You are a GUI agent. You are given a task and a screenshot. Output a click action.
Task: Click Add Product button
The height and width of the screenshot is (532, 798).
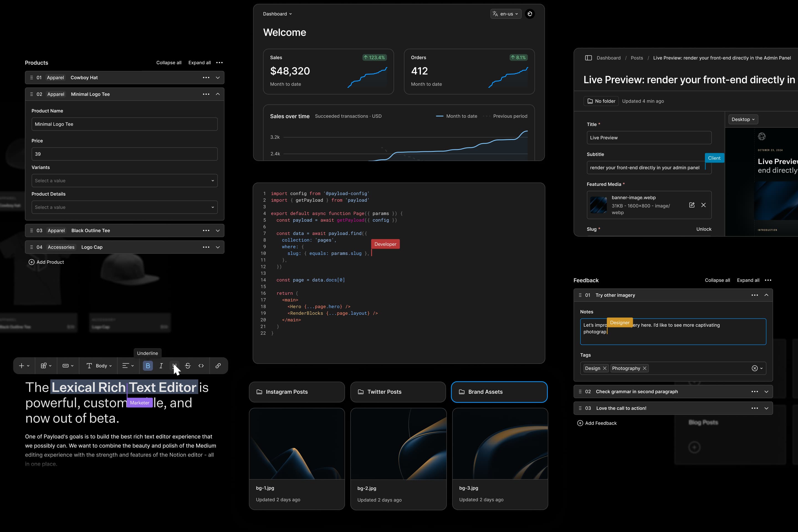46,262
